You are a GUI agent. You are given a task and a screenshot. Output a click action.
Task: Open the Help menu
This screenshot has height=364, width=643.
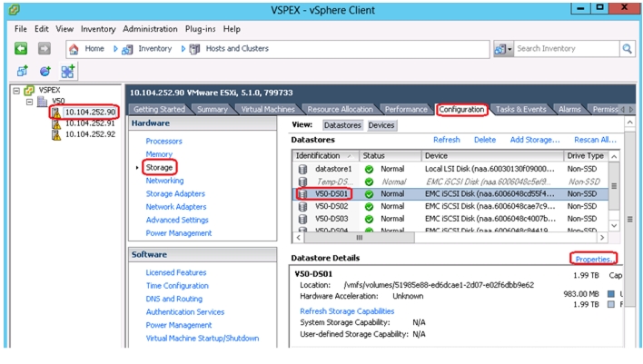point(232,29)
